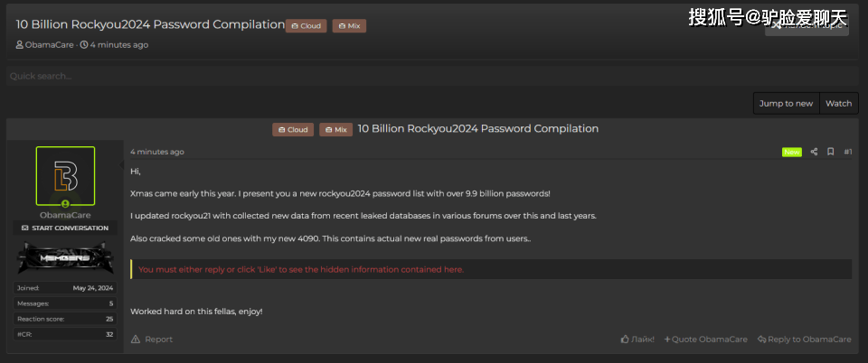Viewport: 868px width, 363px height.
Task: Click the #CR: 32 row
Action: click(x=65, y=334)
